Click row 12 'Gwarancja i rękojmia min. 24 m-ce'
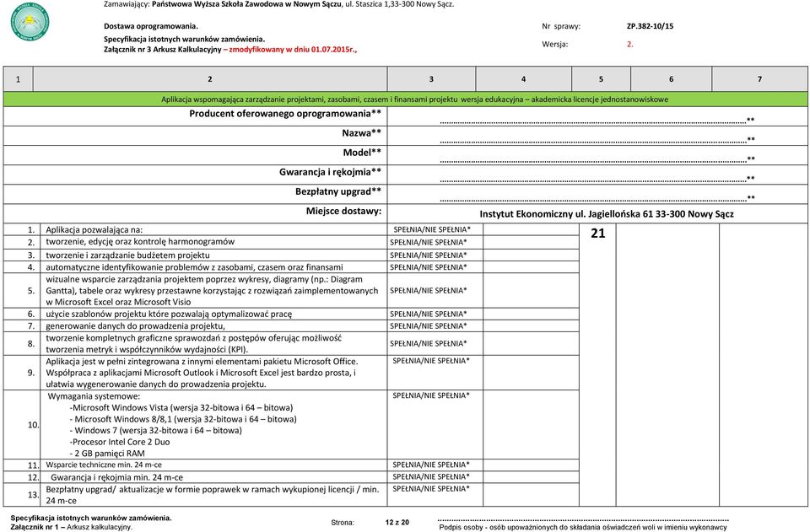This screenshot has width=810, height=532. pyautogui.click(x=116, y=478)
